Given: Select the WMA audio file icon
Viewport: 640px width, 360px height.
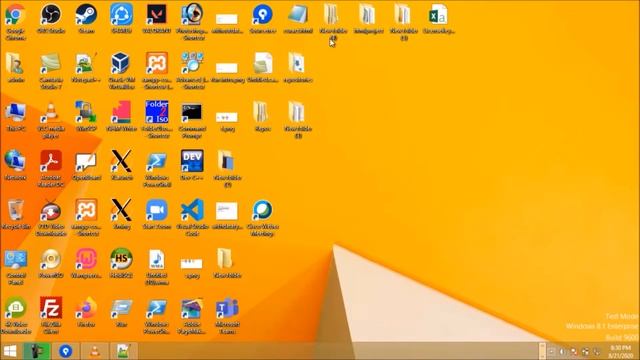Looking at the screenshot, I should point(157,267).
